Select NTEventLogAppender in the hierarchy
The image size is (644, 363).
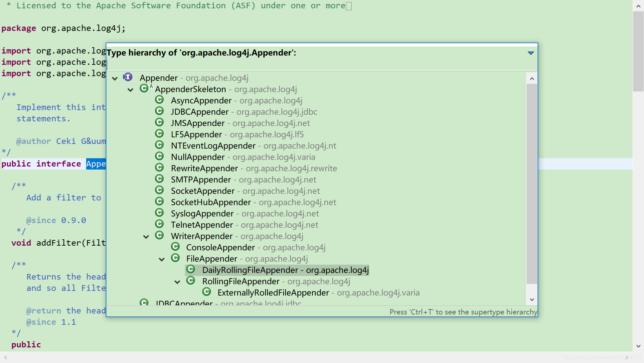pos(253,146)
